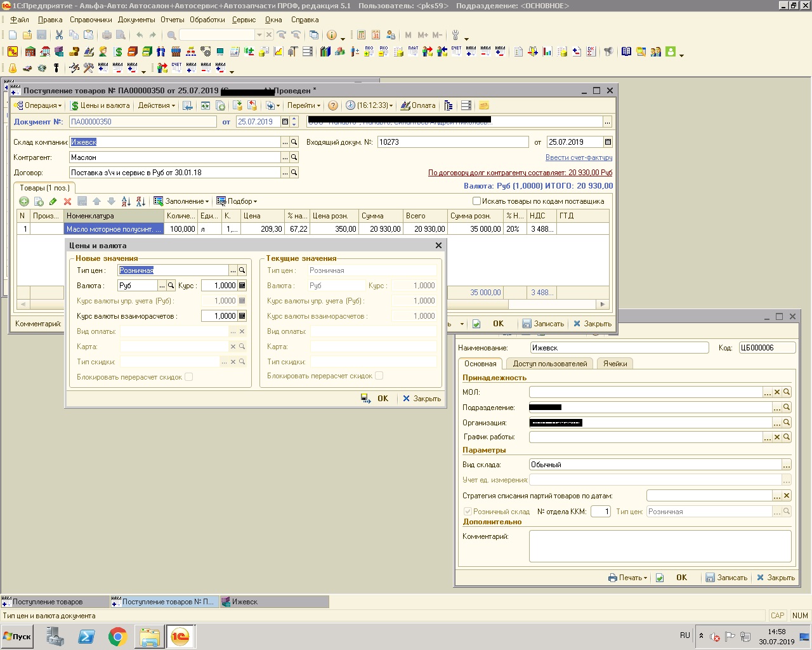Click the crossed hammer and wrench icon
Screen dimensions: 812x650
pyautogui.click(x=88, y=68)
